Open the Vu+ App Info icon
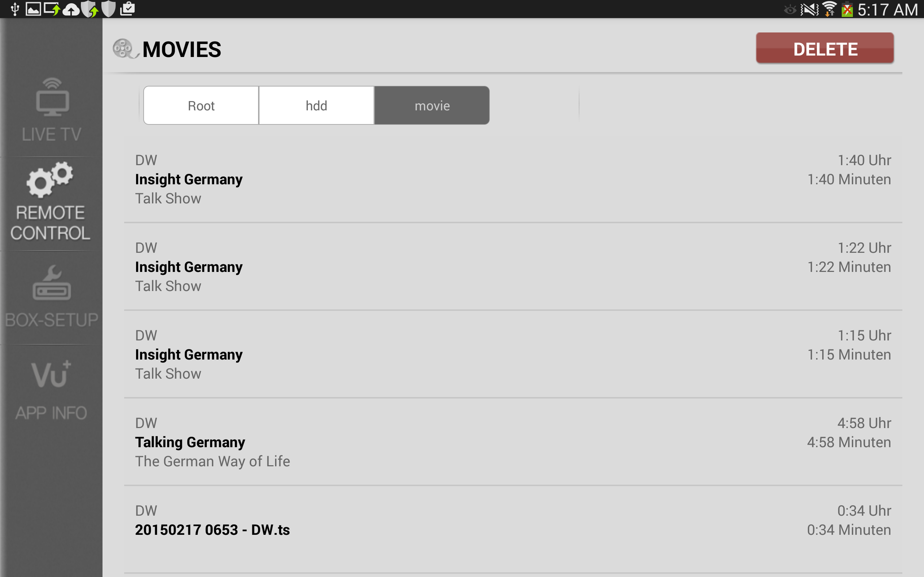 [51, 374]
